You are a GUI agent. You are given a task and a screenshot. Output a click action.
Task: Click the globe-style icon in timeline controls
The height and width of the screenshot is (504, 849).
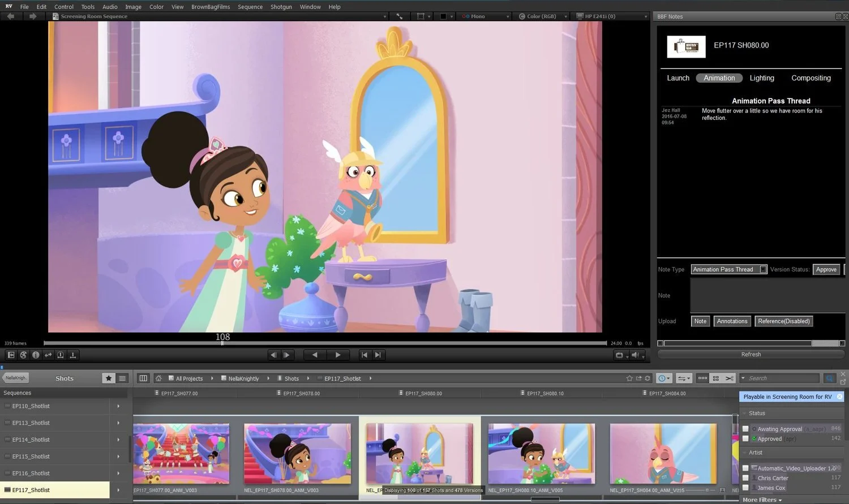pyautogui.click(x=23, y=355)
